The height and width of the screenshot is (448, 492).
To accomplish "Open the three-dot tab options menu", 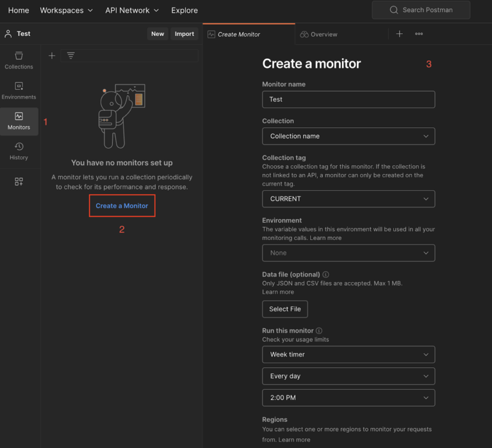I will point(419,34).
